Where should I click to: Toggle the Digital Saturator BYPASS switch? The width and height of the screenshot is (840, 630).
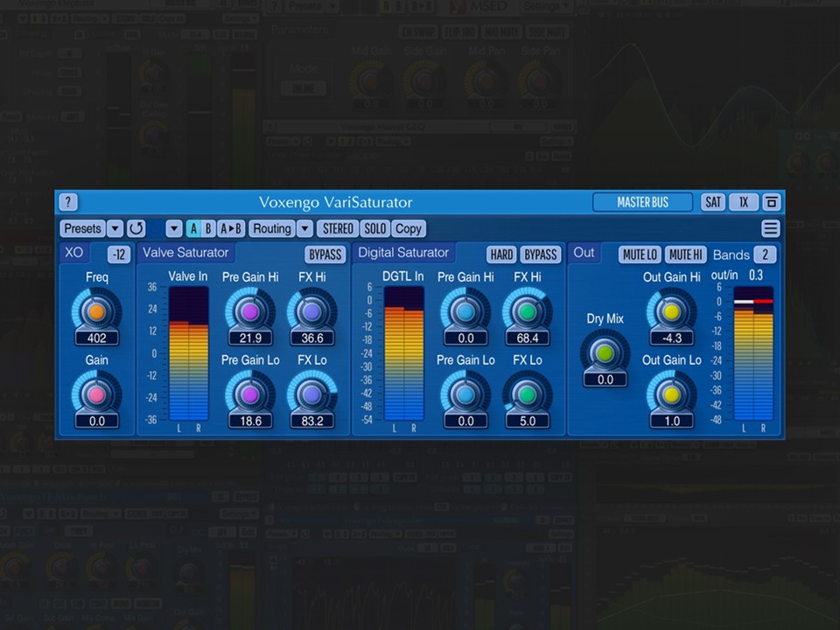[x=540, y=255]
